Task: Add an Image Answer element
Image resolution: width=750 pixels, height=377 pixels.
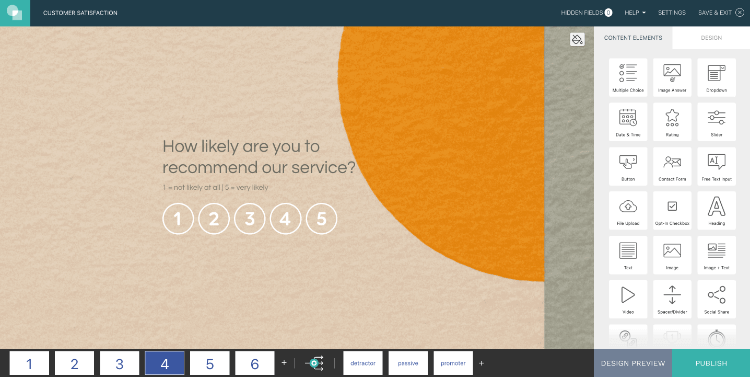Action: click(x=672, y=78)
